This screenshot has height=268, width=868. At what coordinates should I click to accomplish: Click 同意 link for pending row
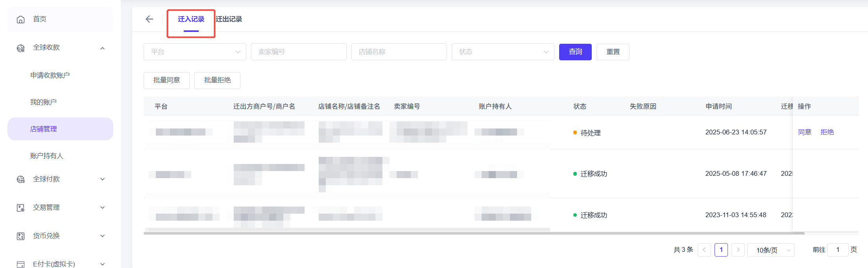(805, 132)
